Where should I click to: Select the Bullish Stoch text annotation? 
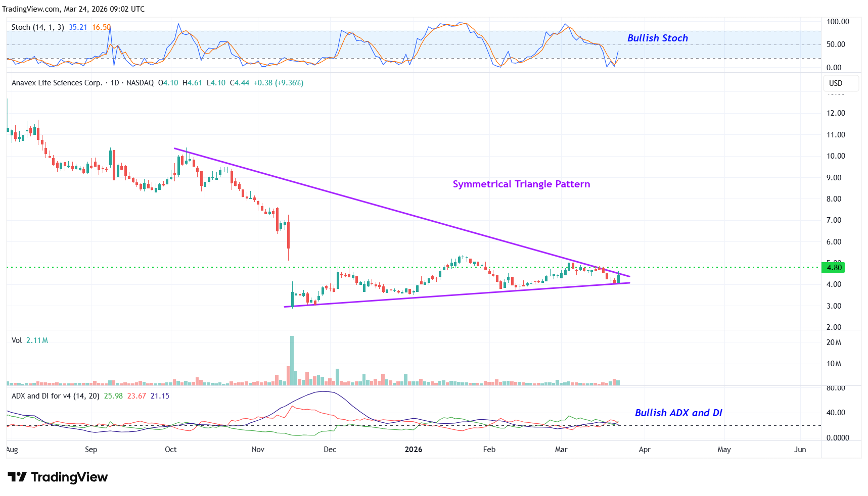click(x=657, y=38)
